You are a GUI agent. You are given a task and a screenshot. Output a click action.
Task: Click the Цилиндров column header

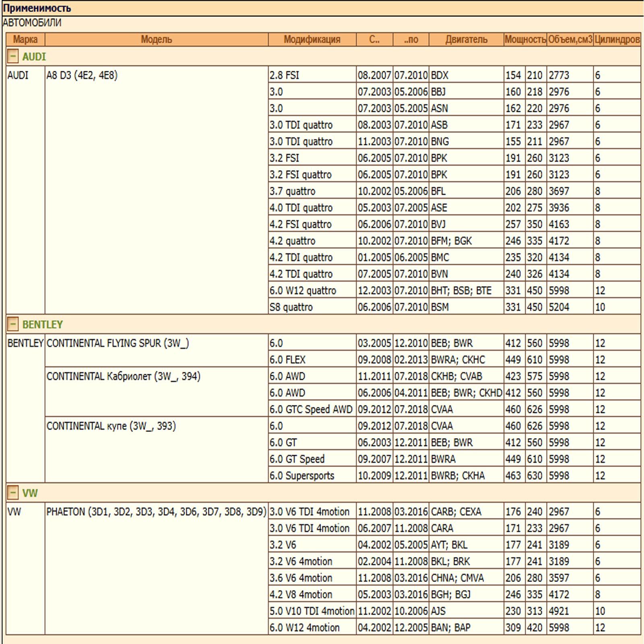pos(617,39)
